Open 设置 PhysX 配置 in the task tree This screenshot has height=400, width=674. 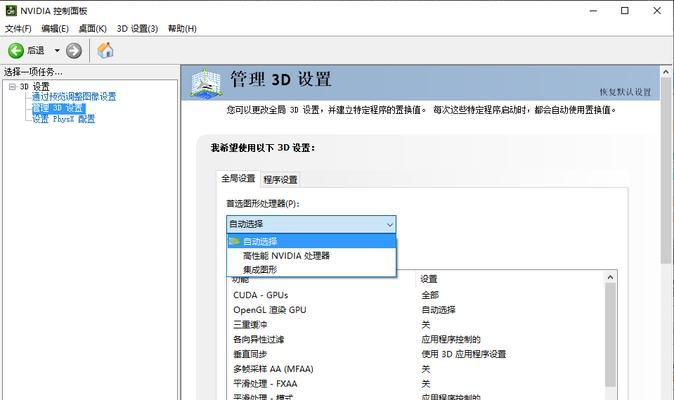pyautogui.click(x=64, y=119)
